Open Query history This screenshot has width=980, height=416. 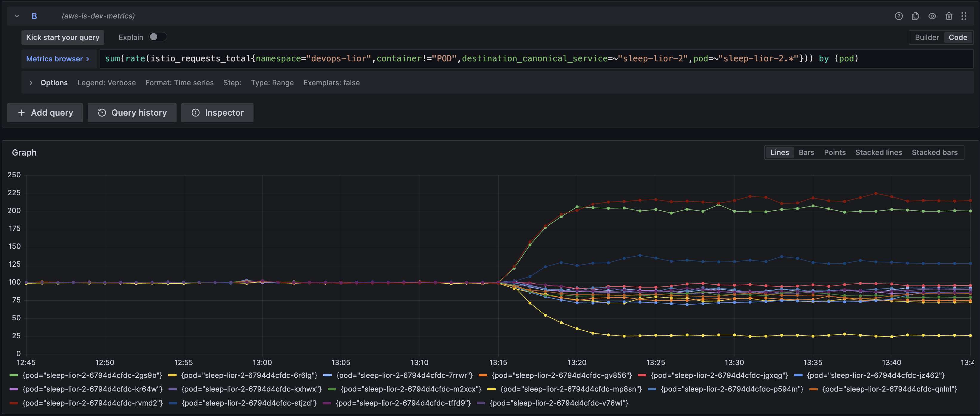tap(132, 113)
